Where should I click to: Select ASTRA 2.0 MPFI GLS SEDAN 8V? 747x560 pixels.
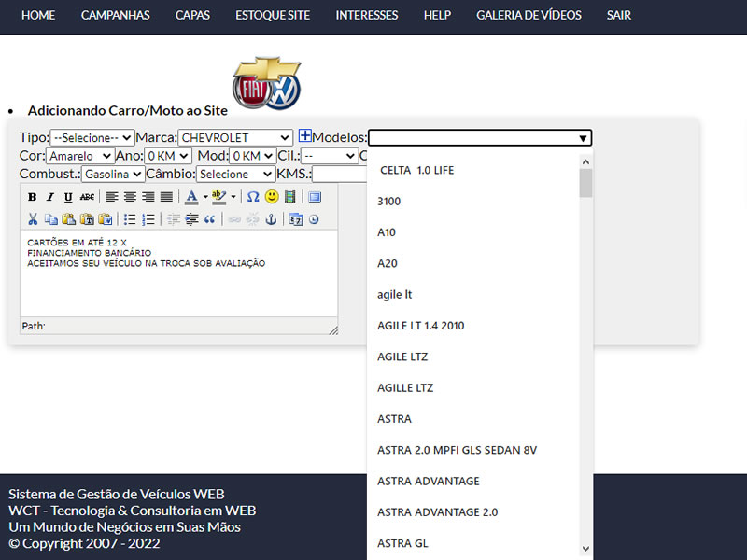pos(473,450)
